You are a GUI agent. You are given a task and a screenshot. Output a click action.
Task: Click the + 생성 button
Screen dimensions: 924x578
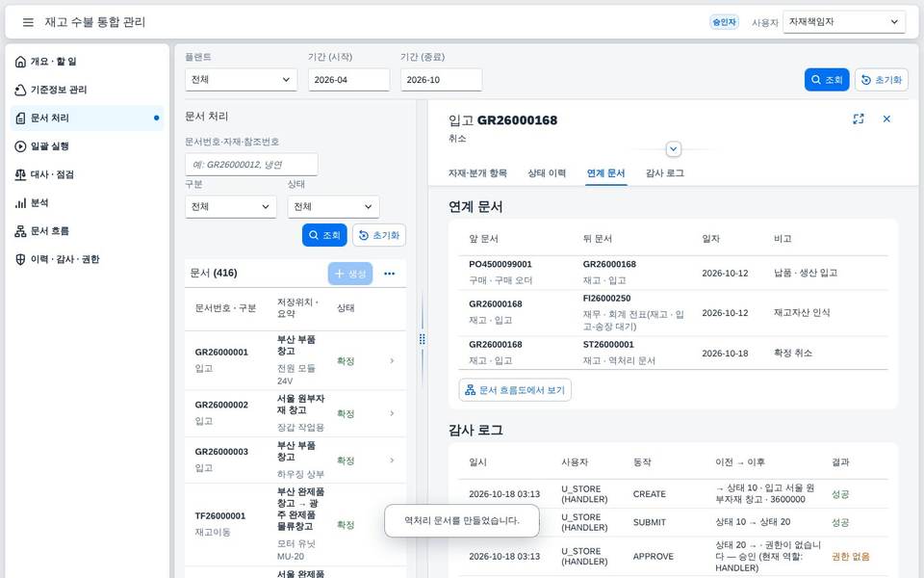(x=350, y=274)
